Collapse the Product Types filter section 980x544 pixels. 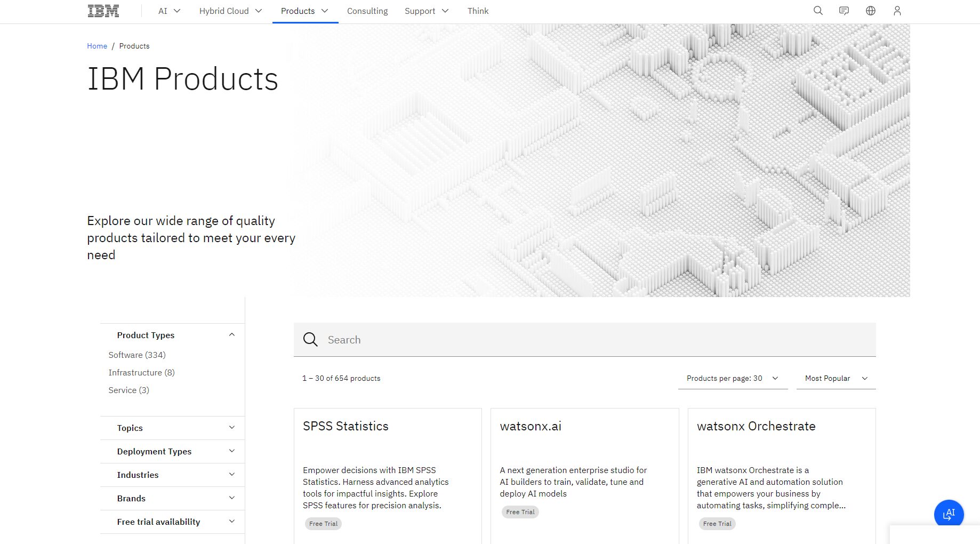231,335
